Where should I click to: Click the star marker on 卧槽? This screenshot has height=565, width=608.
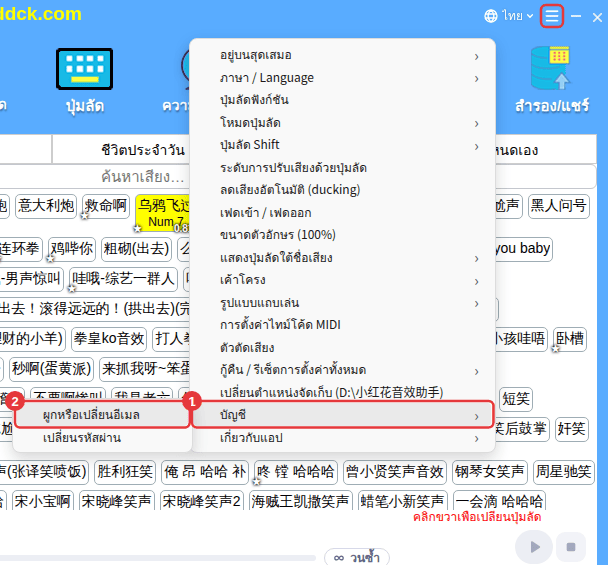pyautogui.click(x=556, y=349)
